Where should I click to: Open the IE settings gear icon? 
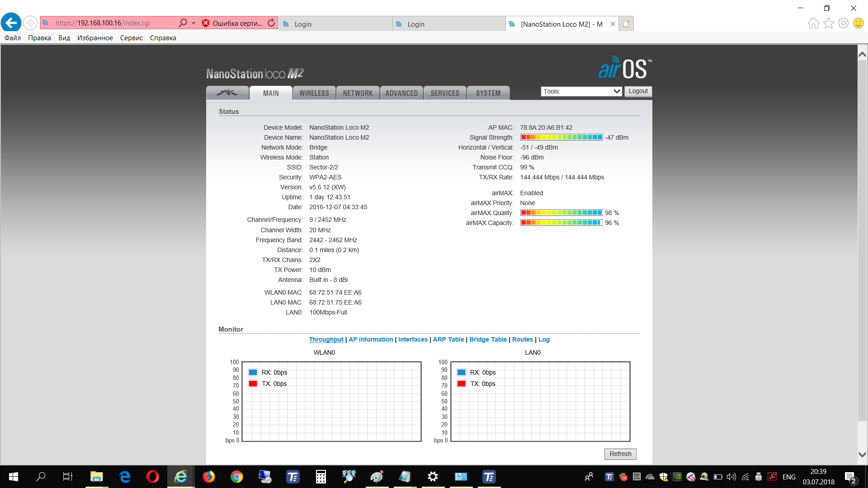point(843,23)
